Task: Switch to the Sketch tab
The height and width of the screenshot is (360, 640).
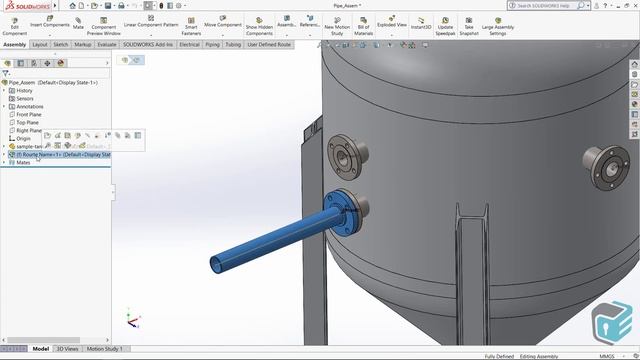Action: pos(61,44)
